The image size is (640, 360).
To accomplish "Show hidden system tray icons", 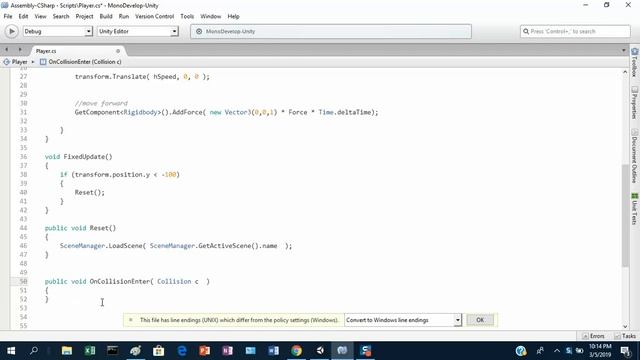I will click(557, 351).
